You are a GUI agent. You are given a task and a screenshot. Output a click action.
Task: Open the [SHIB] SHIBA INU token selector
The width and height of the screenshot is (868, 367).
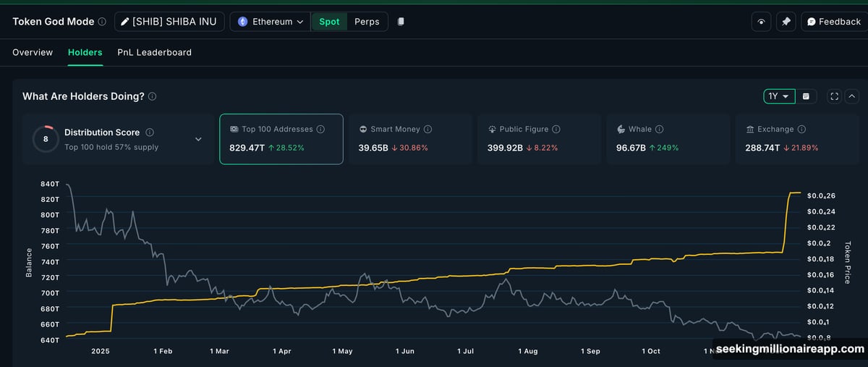[170, 22]
